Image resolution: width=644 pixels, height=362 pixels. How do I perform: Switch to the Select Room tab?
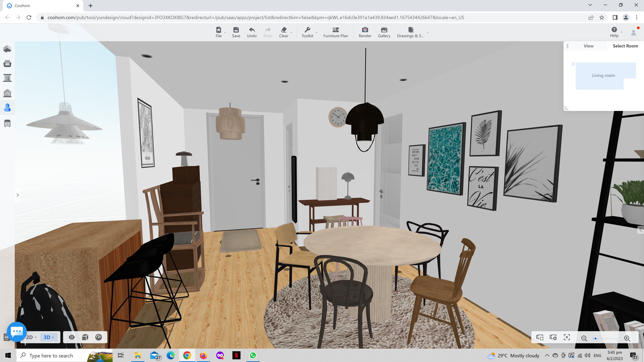coord(625,46)
